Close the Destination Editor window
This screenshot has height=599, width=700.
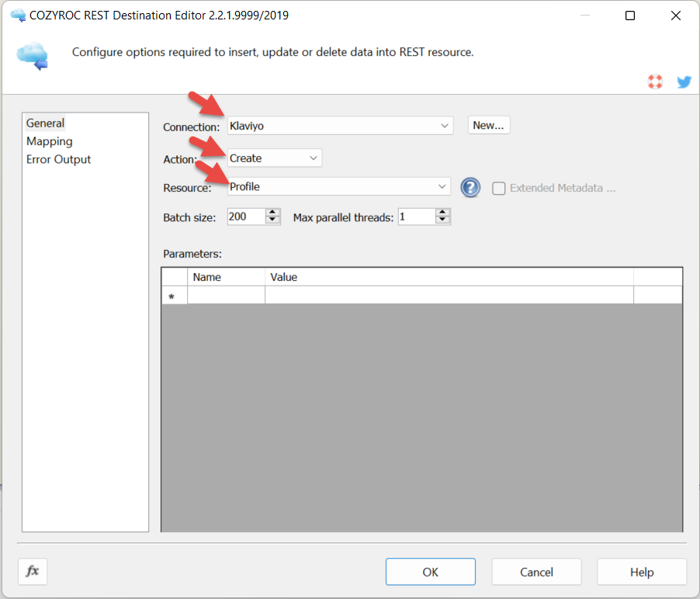click(x=676, y=16)
